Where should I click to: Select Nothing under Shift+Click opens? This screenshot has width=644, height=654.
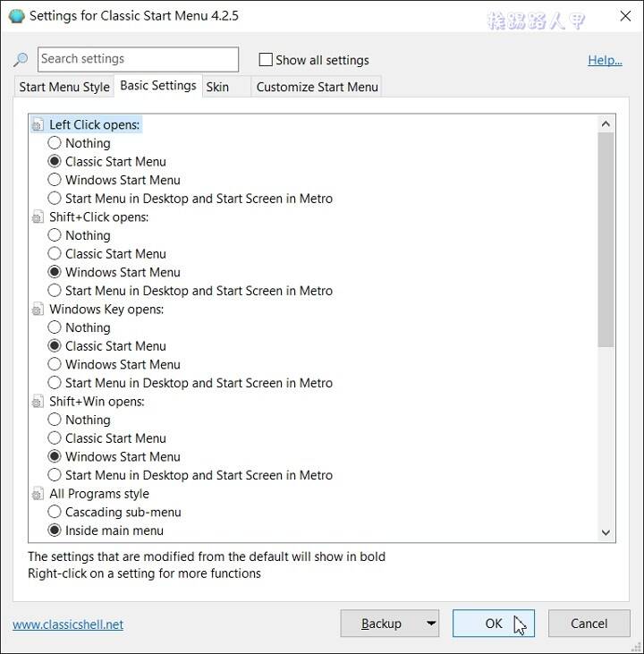pyautogui.click(x=55, y=235)
